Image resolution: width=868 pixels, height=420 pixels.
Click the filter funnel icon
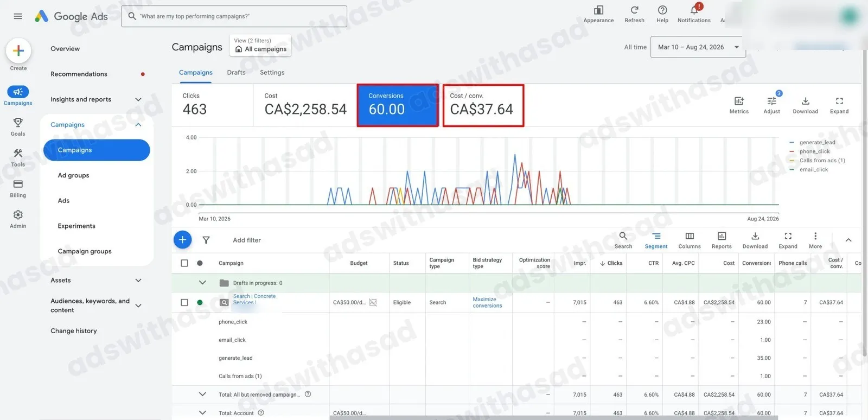206,240
